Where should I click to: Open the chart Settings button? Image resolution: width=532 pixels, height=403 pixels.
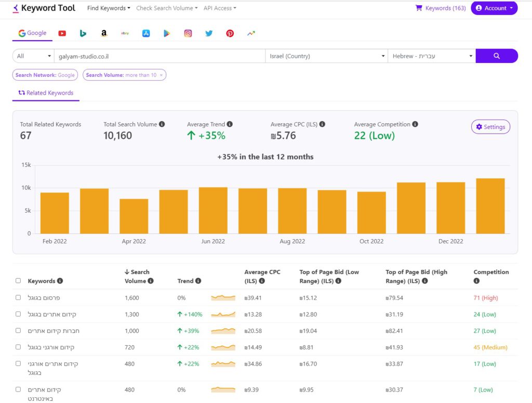point(490,127)
